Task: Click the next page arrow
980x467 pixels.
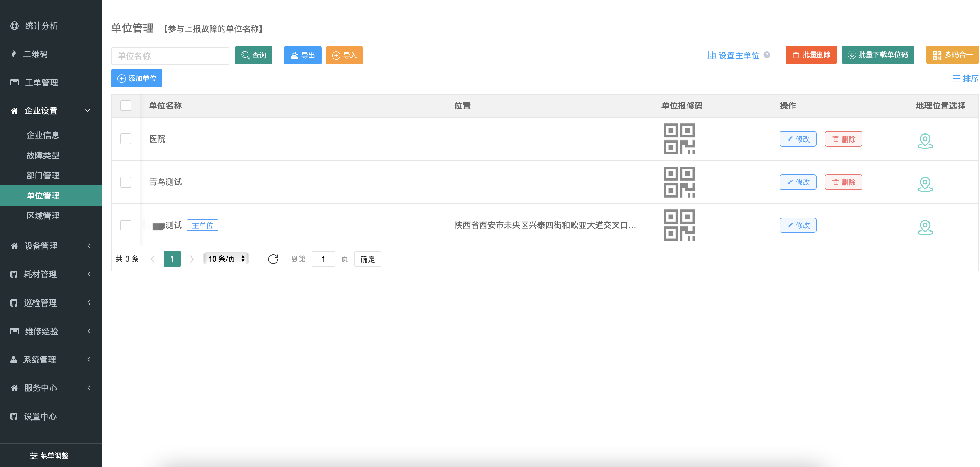Action: coord(192,259)
